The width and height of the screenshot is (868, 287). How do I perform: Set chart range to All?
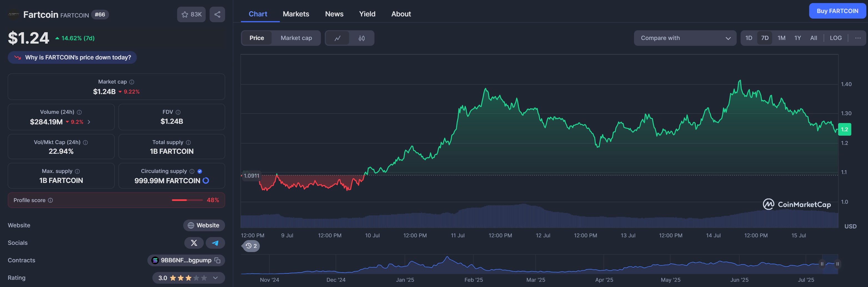813,38
